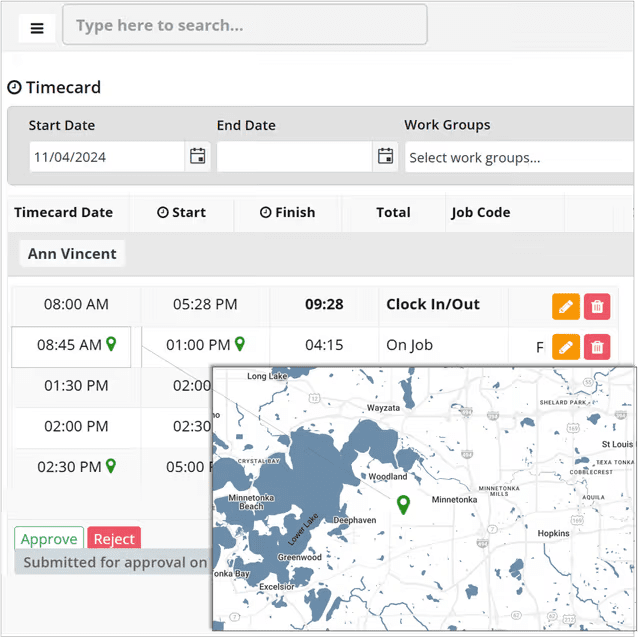Sort by the Start column header
The width and height of the screenshot is (640, 637).
click(x=181, y=212)
